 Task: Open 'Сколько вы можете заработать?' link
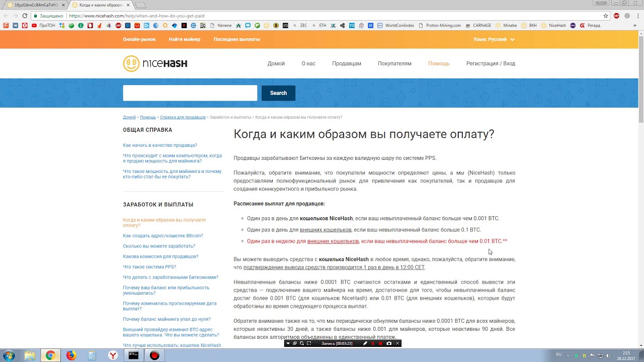point(159,246)
